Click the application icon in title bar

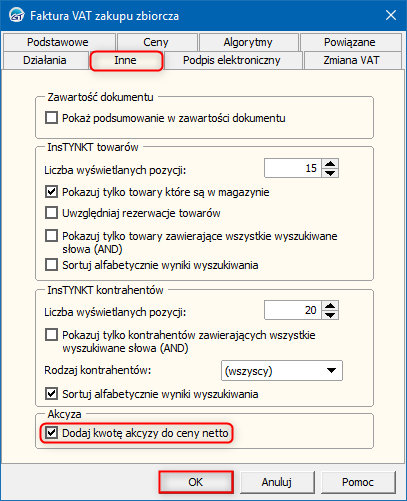coord(16,15)
